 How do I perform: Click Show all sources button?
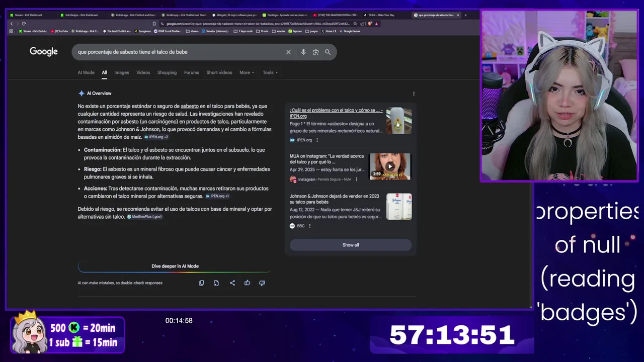[351, 245]
